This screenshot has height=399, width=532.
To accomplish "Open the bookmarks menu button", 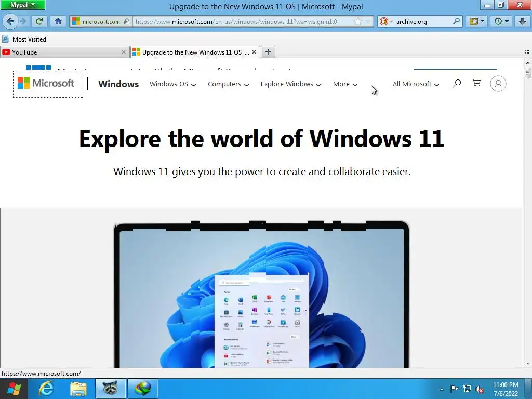I will [x=477, y=21].
